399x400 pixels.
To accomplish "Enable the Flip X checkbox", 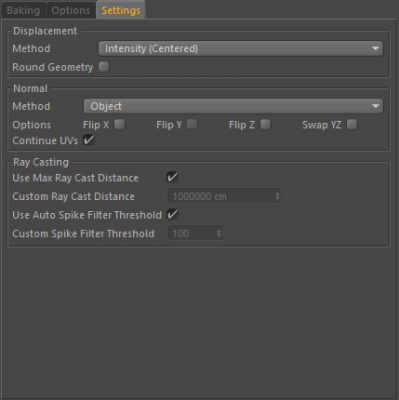I will (119, 125).
